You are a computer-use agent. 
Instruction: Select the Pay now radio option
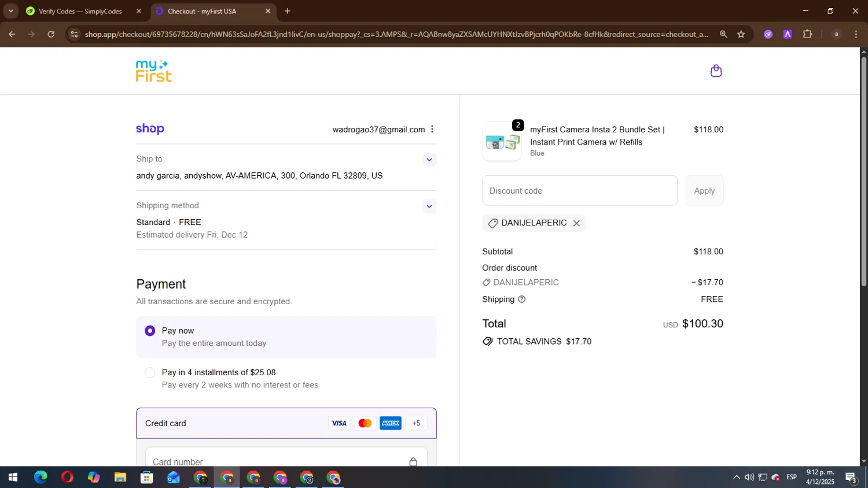(x=150, y=331)
